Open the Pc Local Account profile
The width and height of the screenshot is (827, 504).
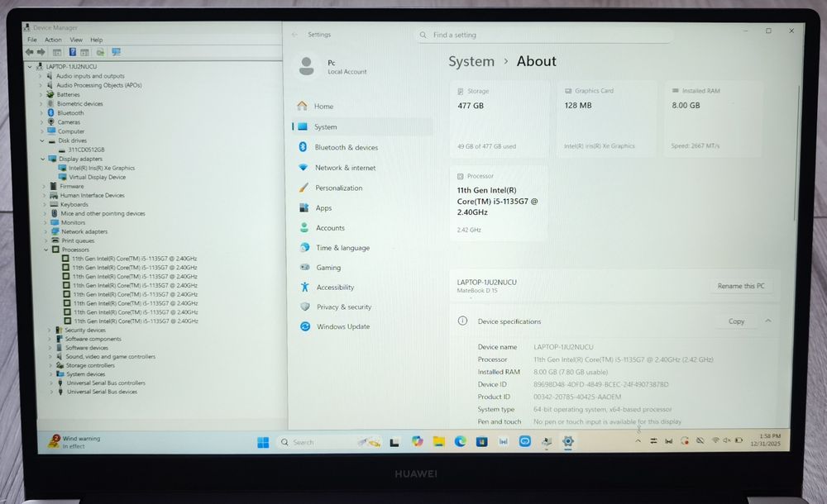(332, 67)
